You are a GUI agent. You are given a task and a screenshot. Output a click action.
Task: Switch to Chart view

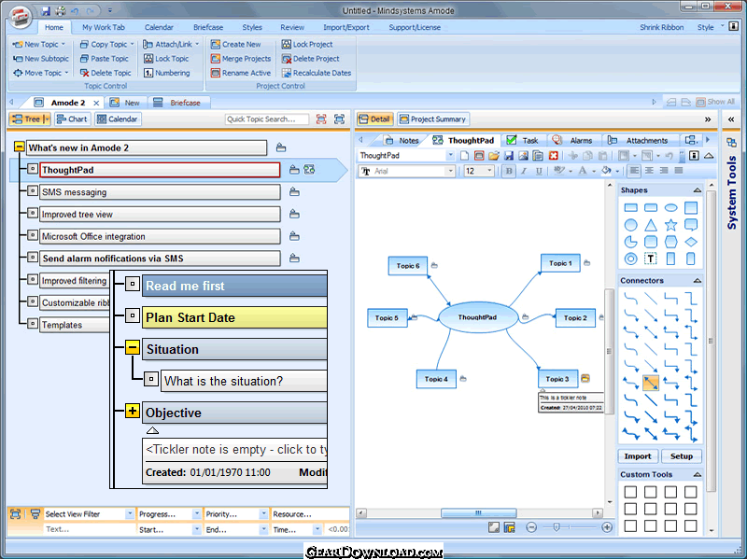[x=72, y=119]
